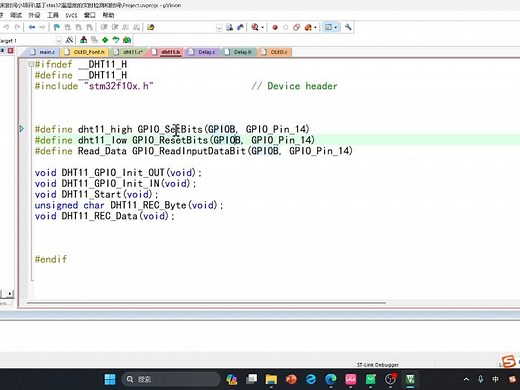Open the 调试 menu
Viewport: 520px width, 390px height.
tap(16, 15)
